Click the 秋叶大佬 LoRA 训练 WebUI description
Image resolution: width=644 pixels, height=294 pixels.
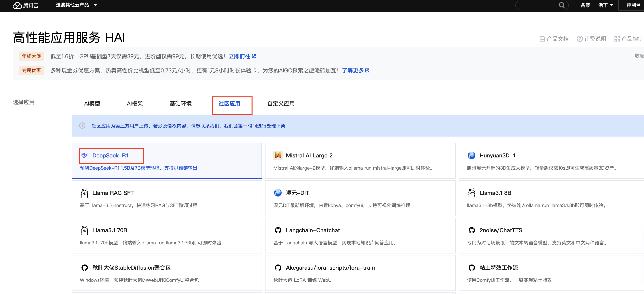tap(303, 280)
